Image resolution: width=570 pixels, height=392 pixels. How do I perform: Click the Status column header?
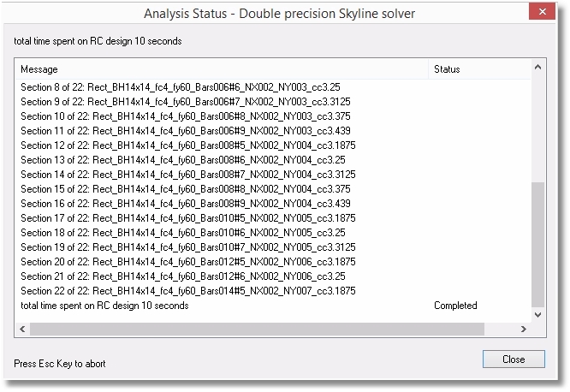pos(479,68)
